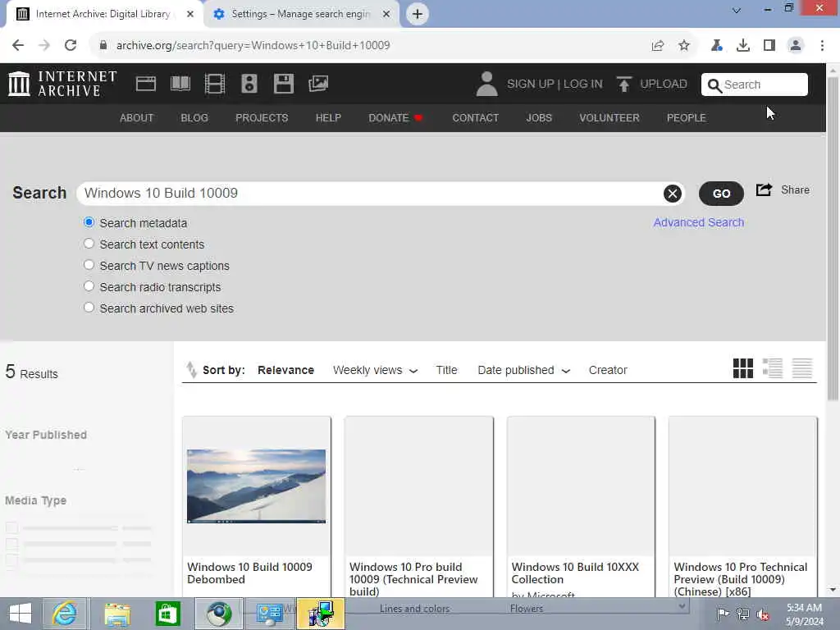Click the page vertical scrollbar thumb
Image resolution: width=840 pixels, height=630 pixels.
click(x=833, y=239)
